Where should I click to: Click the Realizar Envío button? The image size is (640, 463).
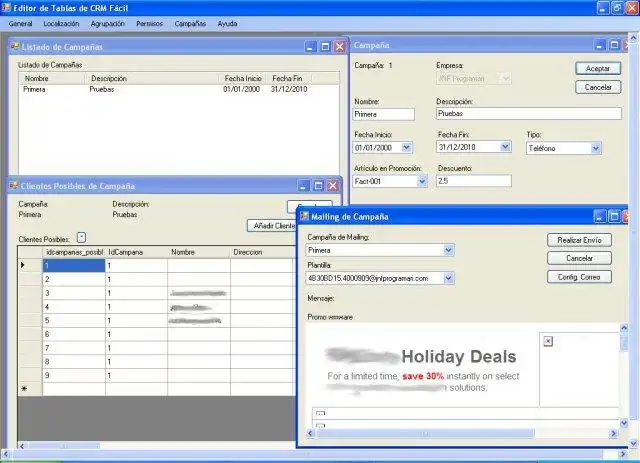pos(579,240)
